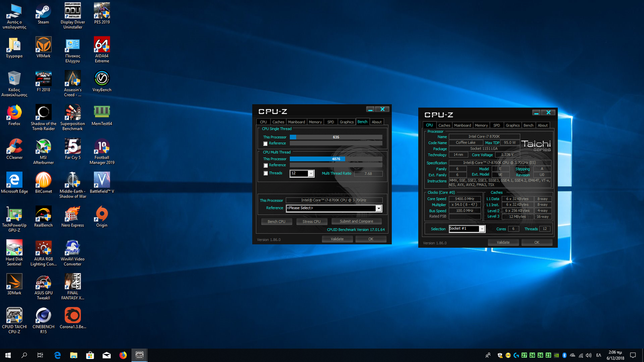Select the CCleaner desktop icon
This screenshot has width=644, height=362.
coord(14,148)
